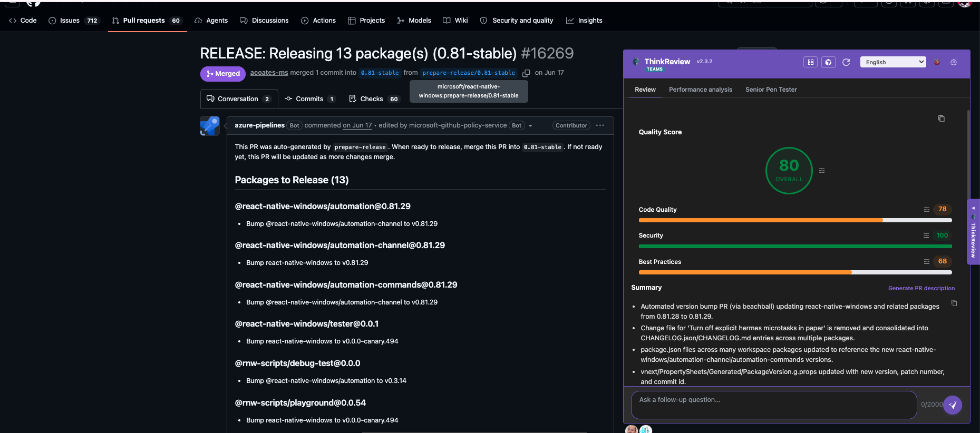Click the 'Packages to Release (13)' heading
This screenshot has width=980, height=433.
[x=292, y=180]
